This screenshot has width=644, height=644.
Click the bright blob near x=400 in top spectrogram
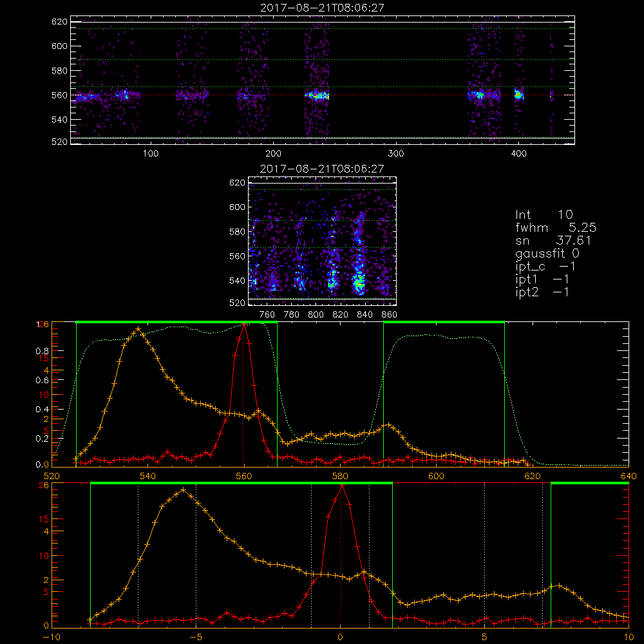[518, 95]
